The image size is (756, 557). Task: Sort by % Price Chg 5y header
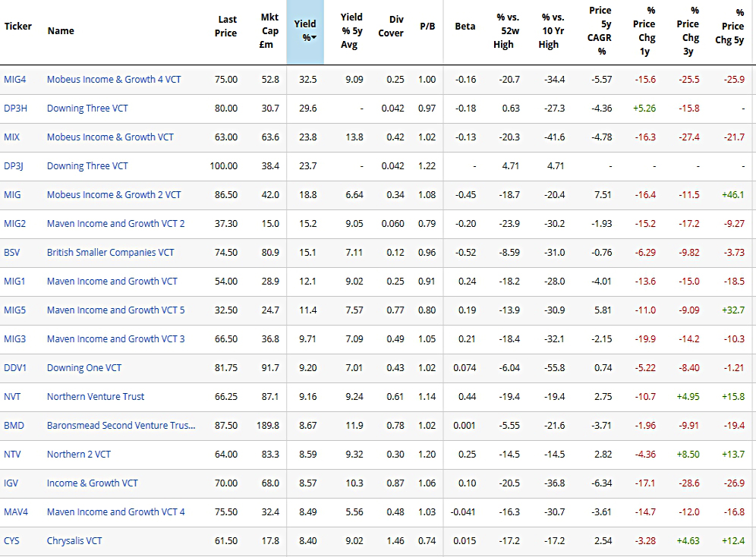coord(730,26)
